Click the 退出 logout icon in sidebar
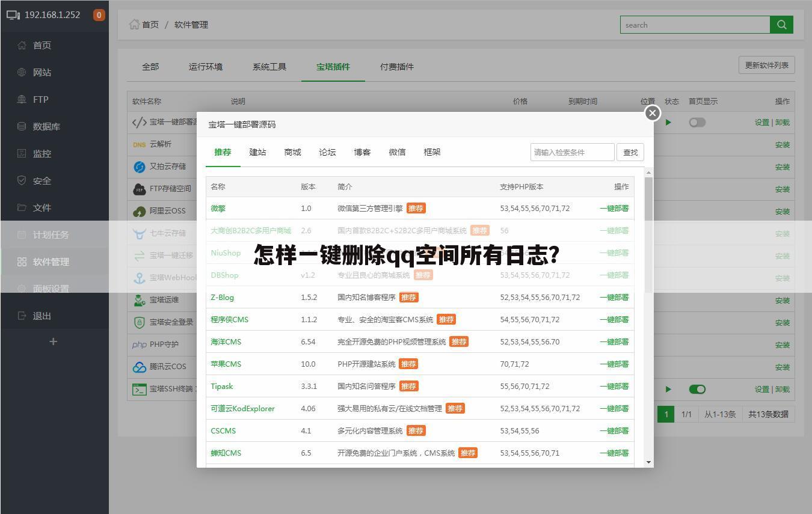 22,316
